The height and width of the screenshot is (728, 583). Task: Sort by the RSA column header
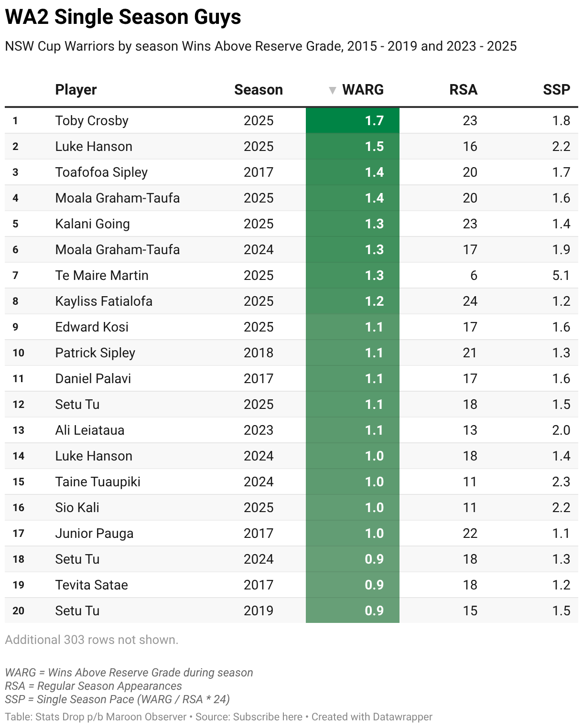[463, 90]
